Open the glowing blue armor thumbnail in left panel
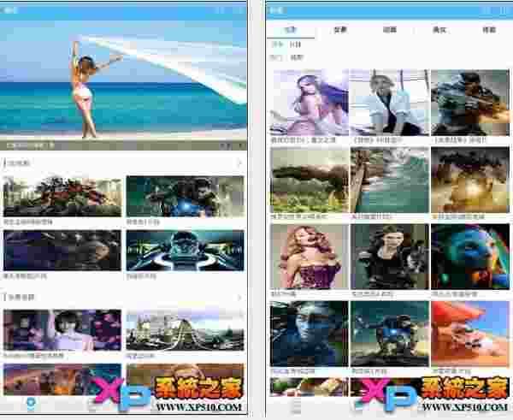 [x=186, y=196]
